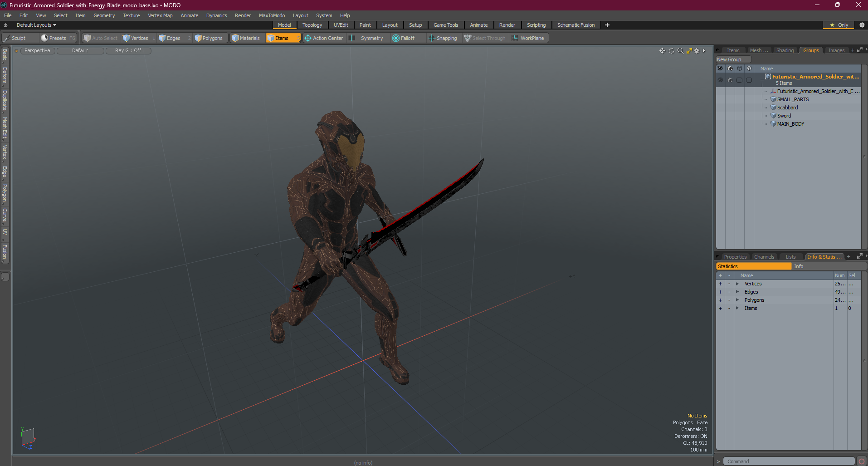Screen dimensions: 868x466
Task: Toggle Snapping
Action: 443,38
